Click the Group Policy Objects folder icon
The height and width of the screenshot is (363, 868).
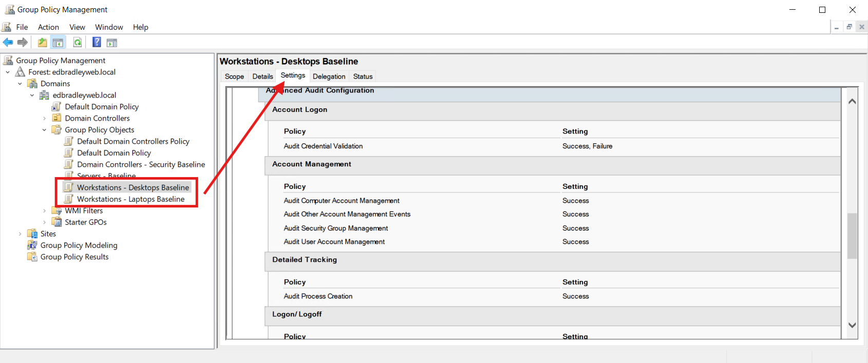click(56, 130)
